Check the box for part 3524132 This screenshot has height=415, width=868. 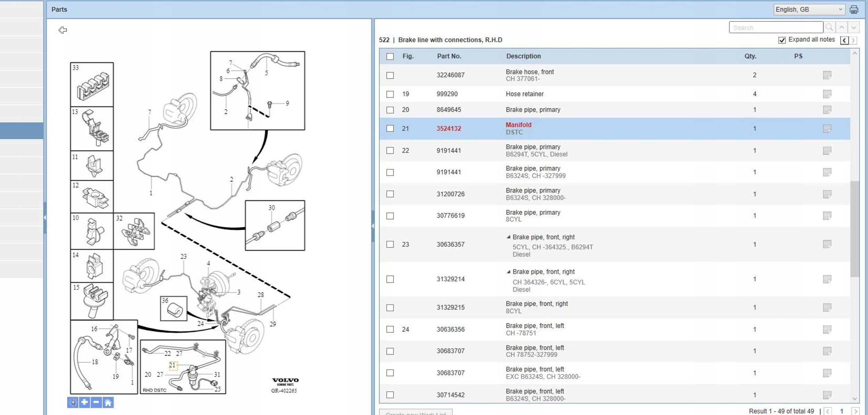click(390, 129)
